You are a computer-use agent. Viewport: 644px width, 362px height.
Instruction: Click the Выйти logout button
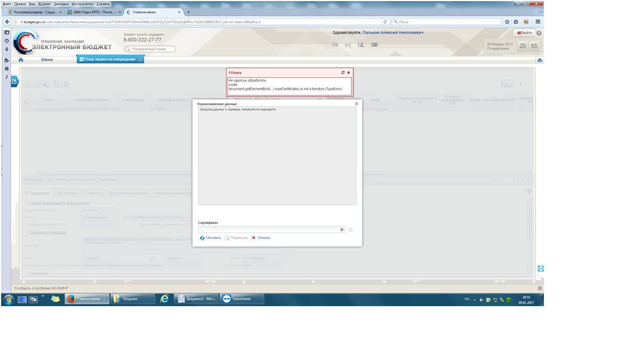(524, 33)
